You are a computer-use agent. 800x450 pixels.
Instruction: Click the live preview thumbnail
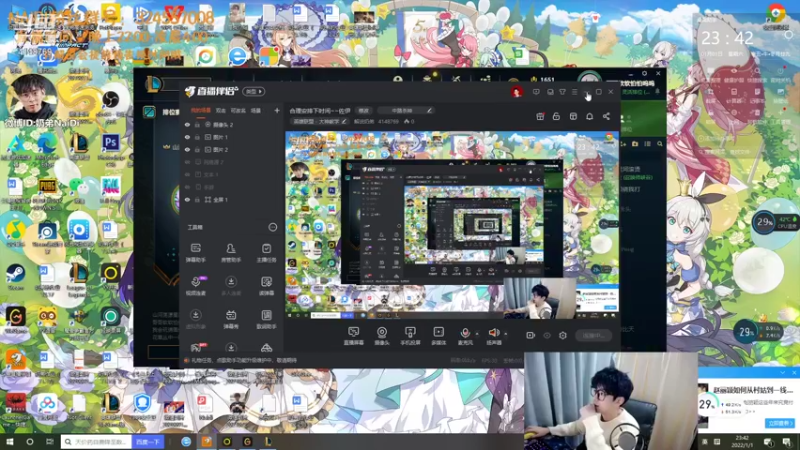click(x=452, y=225)
